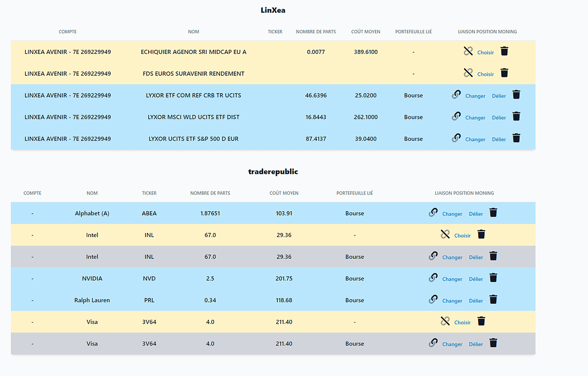Click Changer on the LYXOR MSCI WLD row
Viewport: 588px width, 376px height.
(x=475, y=118)
